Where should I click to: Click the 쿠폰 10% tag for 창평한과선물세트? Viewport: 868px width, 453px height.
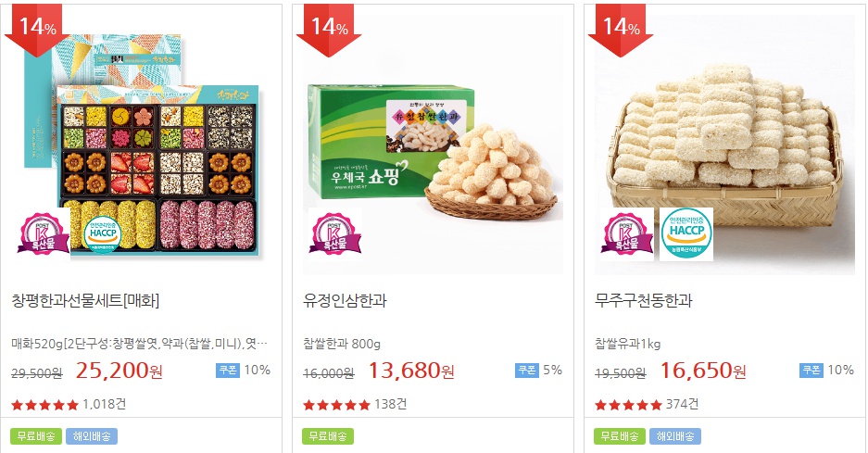[243, 370]
